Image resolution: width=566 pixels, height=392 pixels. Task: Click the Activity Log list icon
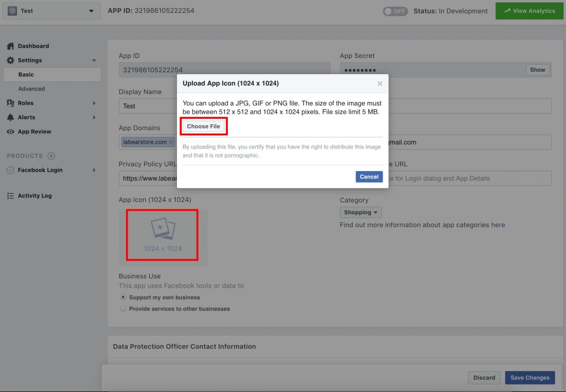tap(11, 195)
